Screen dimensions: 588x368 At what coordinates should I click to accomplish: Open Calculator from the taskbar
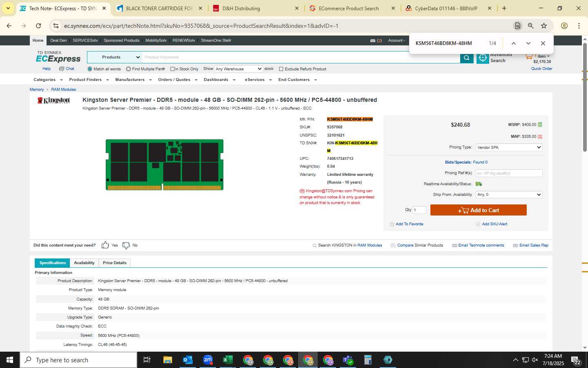click(367, 360)
